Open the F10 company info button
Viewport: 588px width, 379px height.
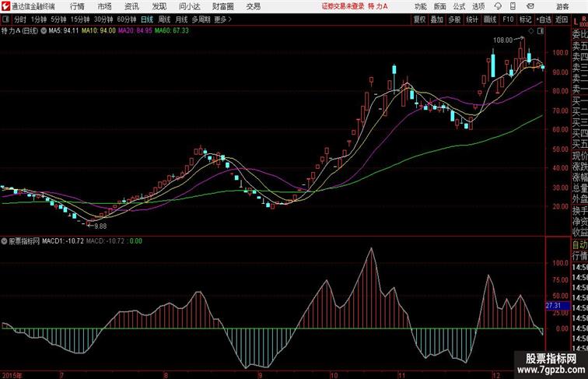tap(508, 19)
